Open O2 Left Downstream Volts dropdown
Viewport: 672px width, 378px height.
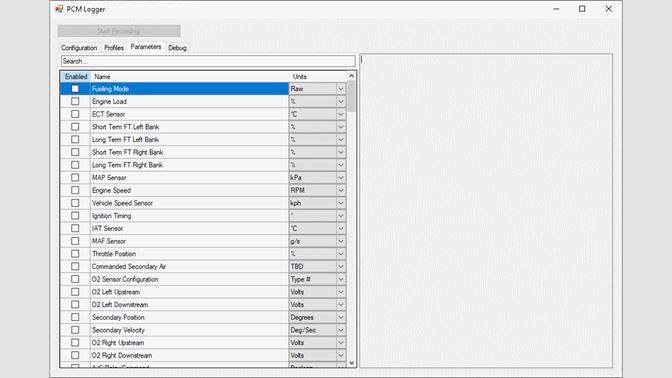341,305
